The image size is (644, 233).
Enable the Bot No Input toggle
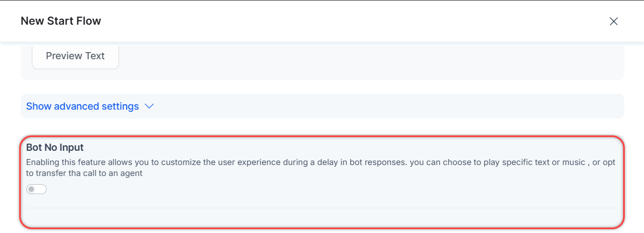tap(37, 189)
